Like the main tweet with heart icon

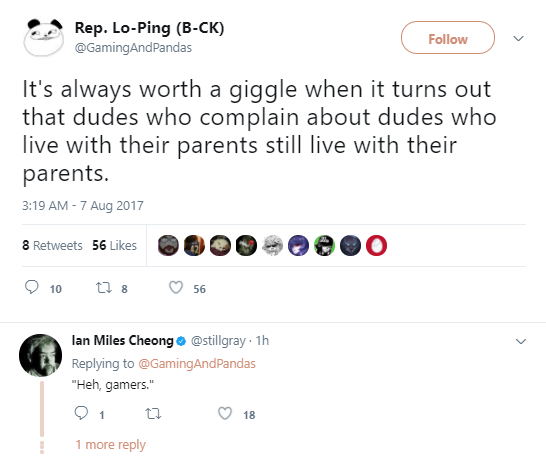[x=176, y=288]
